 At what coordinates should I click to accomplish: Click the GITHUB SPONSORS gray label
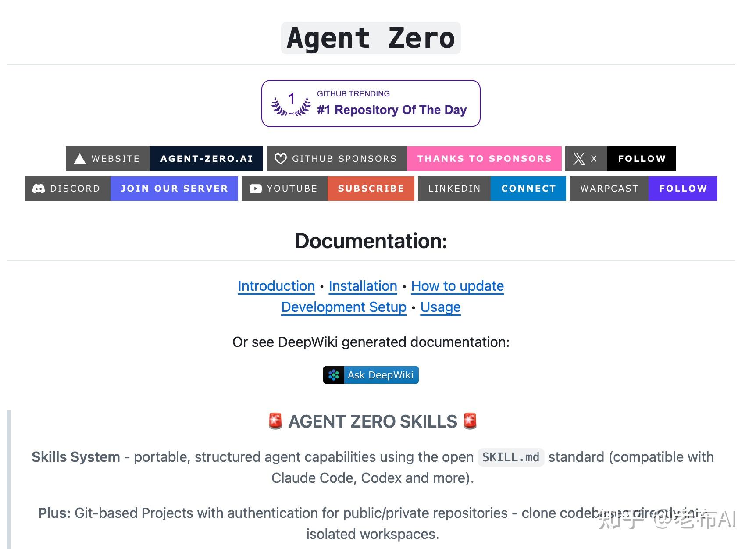(x=337, y=159)
